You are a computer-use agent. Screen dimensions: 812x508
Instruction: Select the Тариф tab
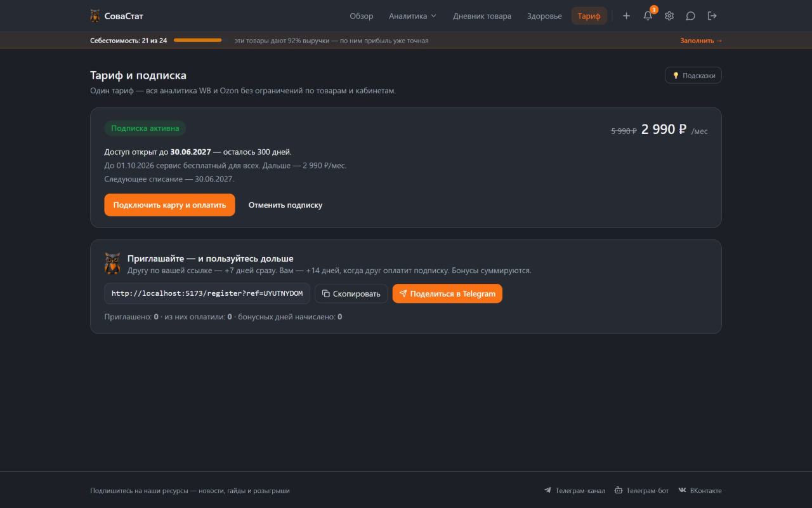coord(589,16)
